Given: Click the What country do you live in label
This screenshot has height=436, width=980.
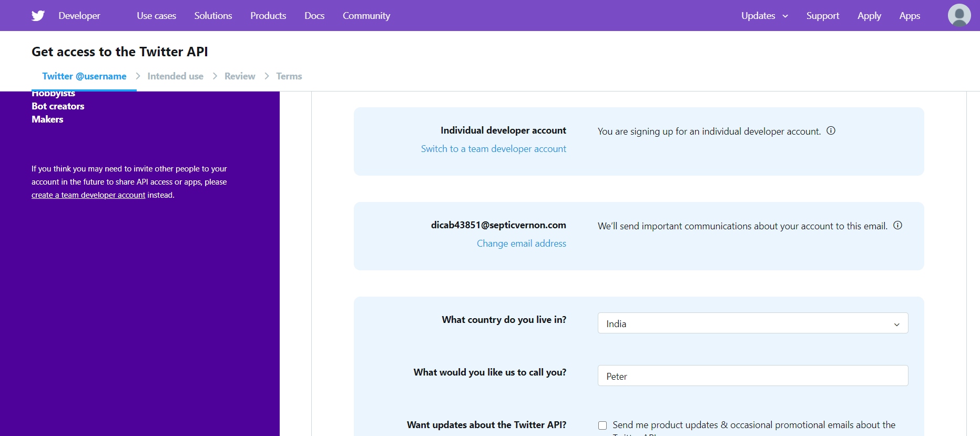Looking at the screenshot, I should click(x=504, y=320).
